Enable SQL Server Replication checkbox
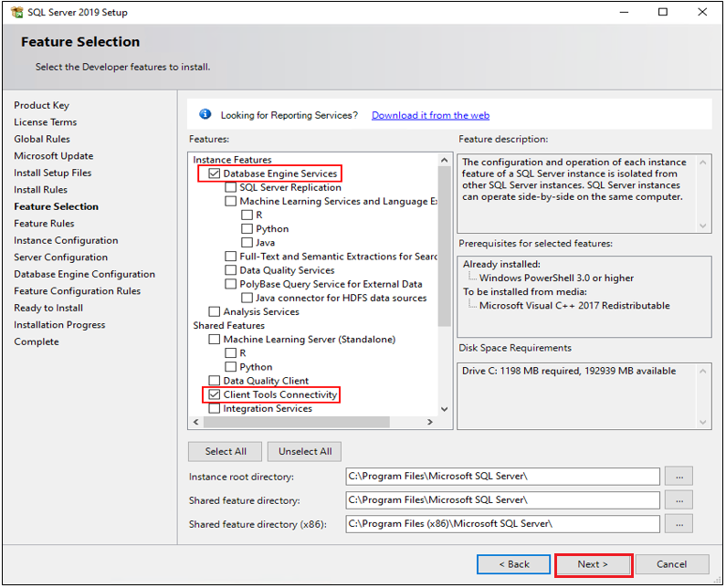The image size is (726, 588). pyautogui.click(x=231, y=187)
